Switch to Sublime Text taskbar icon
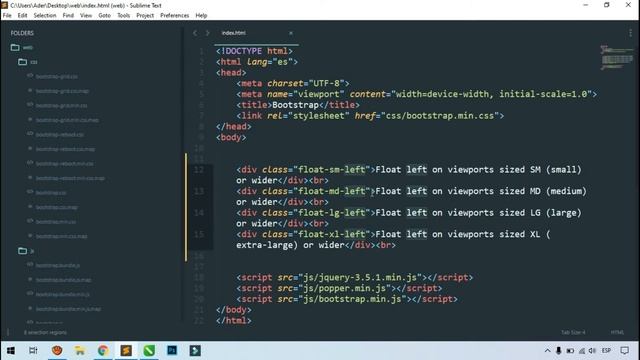Screen dimensions: 640x360 pos(126,351)
